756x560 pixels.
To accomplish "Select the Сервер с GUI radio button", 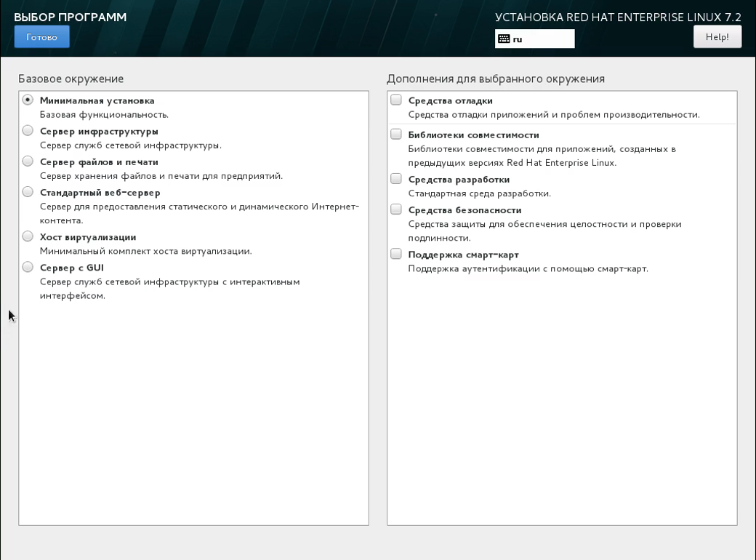I will (x=28, y=267).
